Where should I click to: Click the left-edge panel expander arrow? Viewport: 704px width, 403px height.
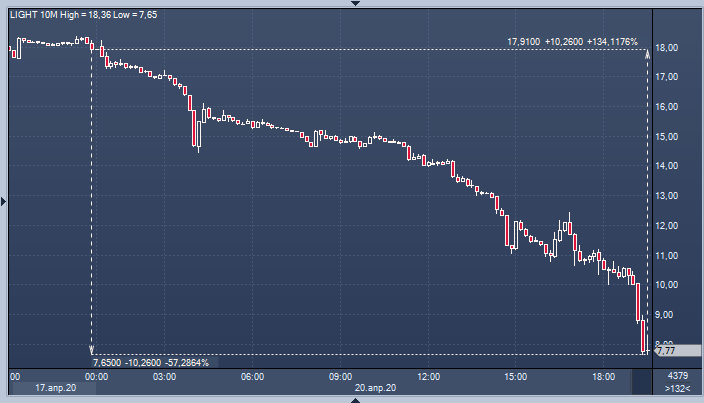coord(4,202)
